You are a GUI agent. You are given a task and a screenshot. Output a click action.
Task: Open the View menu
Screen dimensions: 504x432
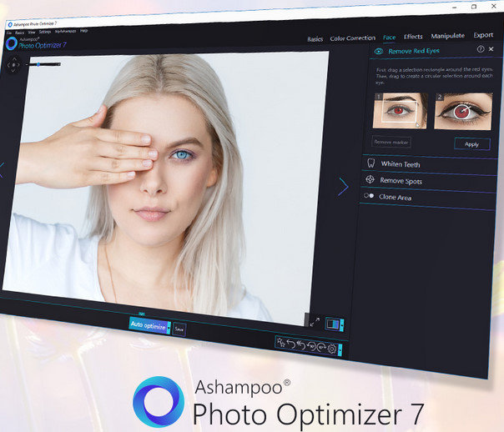coord(32,33)
